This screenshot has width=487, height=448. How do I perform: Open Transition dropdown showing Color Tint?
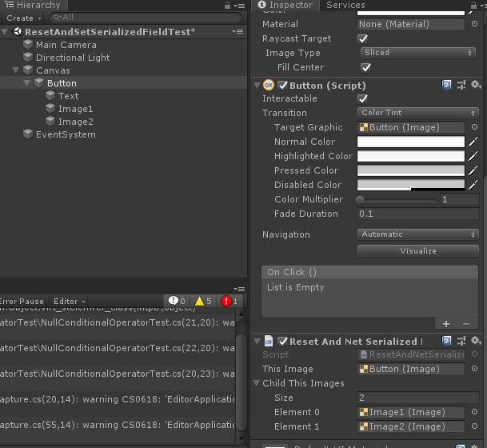tap(417, 113)
